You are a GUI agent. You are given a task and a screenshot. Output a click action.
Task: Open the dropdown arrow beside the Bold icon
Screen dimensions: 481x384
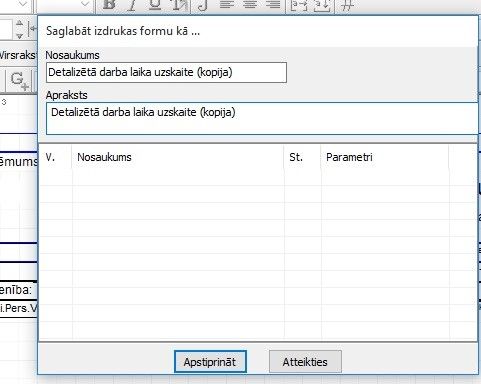pyautogui.click(x=85, y=4)
